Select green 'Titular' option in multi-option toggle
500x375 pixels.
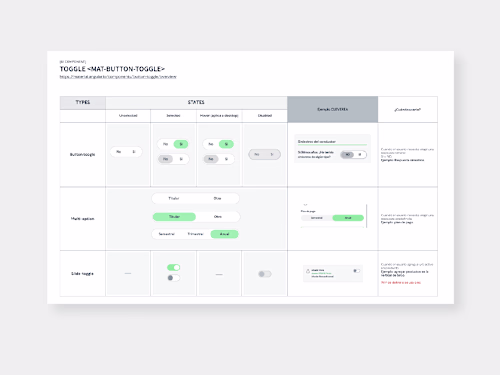[174, 217]
